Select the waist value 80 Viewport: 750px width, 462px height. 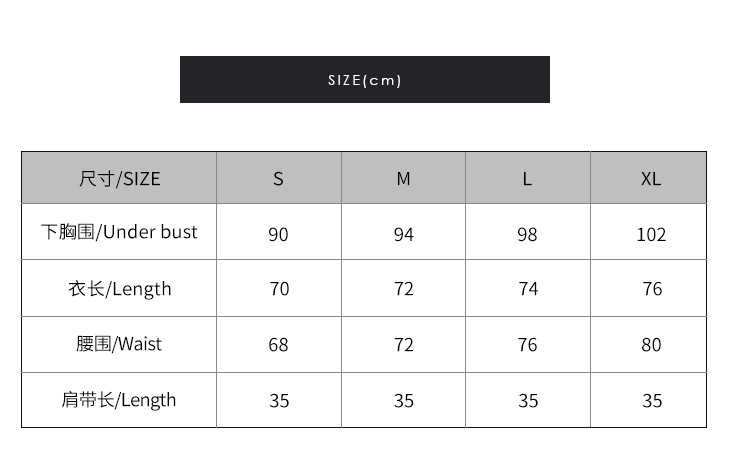pyautogui.click(x=651, y=345)
